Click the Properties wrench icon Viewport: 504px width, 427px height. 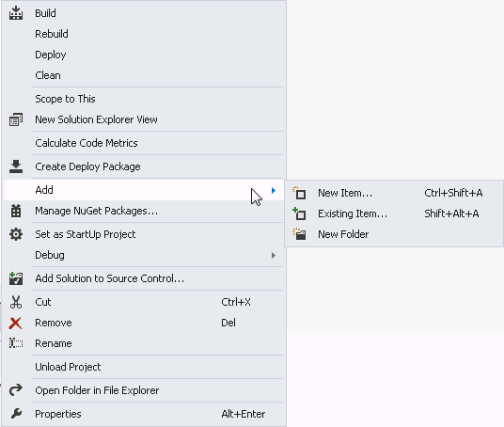tap(16, 414)
